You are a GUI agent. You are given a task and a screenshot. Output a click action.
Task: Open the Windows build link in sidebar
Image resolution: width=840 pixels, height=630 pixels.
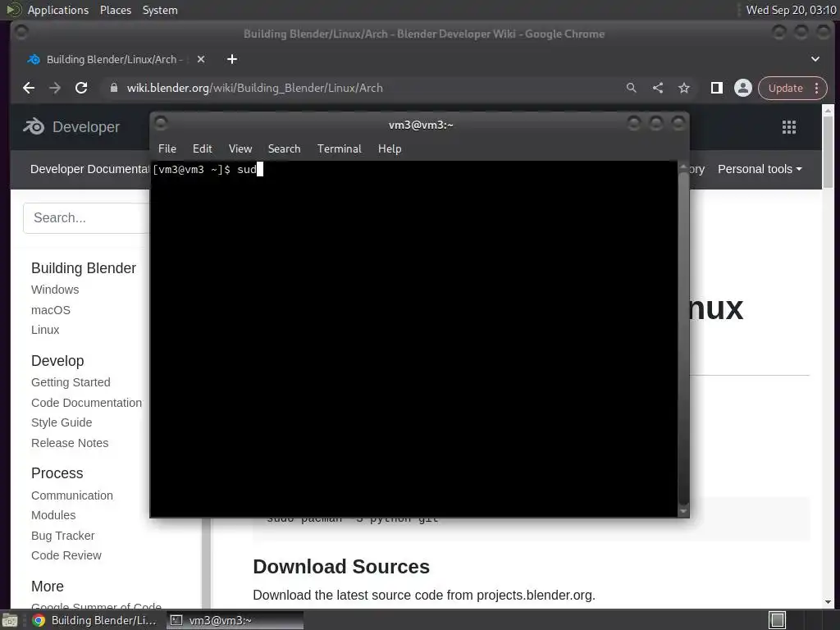coord(55,290)
